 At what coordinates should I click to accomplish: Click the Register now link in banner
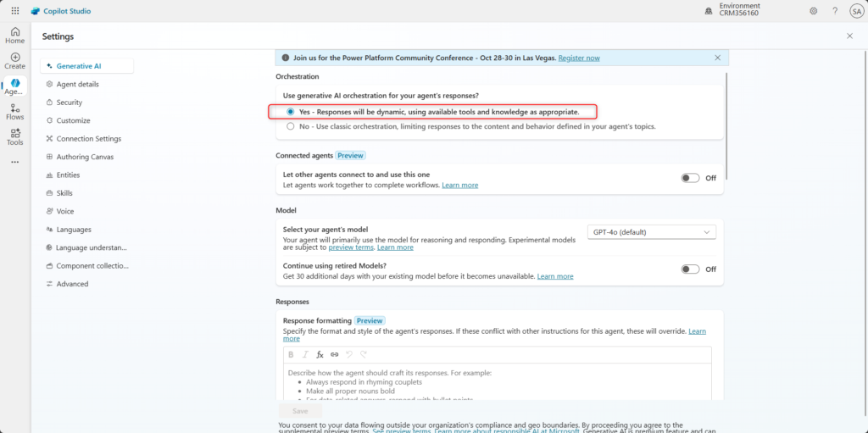[579, 58]
